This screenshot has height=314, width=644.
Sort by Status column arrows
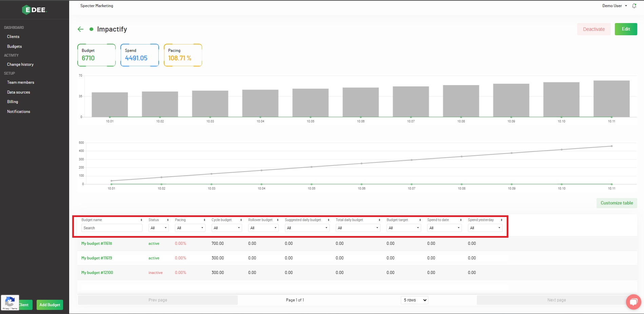pyautogui.click(x=168, y=220)
